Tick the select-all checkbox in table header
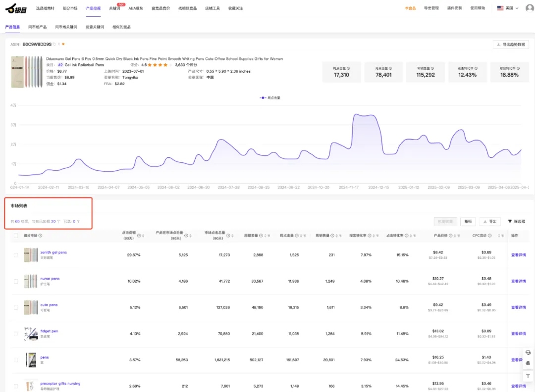The height and width of the screenshot is (392, 535). pyautogui.click(x=16, y=236)
